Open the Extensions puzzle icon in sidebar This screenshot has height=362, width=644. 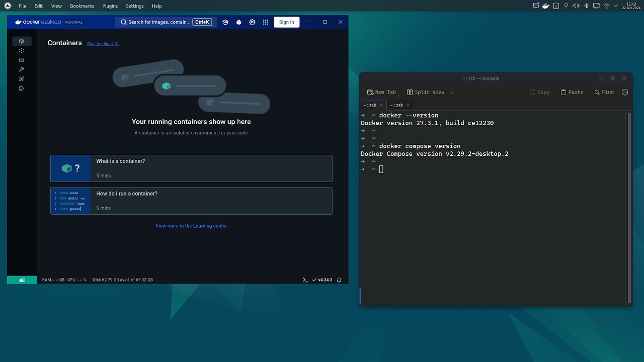pos(22,88)
